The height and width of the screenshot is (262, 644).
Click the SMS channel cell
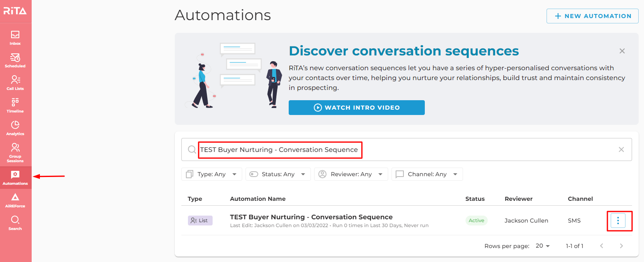point(574,221)
